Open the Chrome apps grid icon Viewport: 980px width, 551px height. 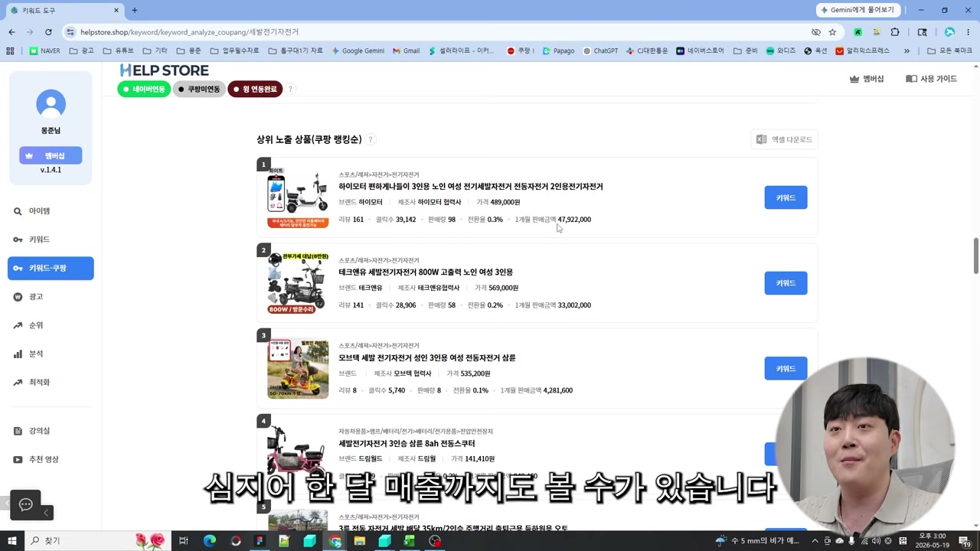coord(10,51)
